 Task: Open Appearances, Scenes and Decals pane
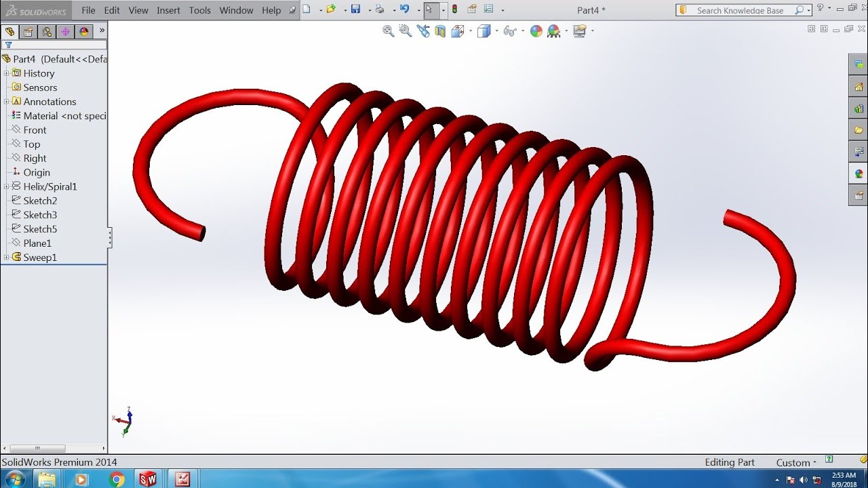pyautogui.click(x=859, y=173)
